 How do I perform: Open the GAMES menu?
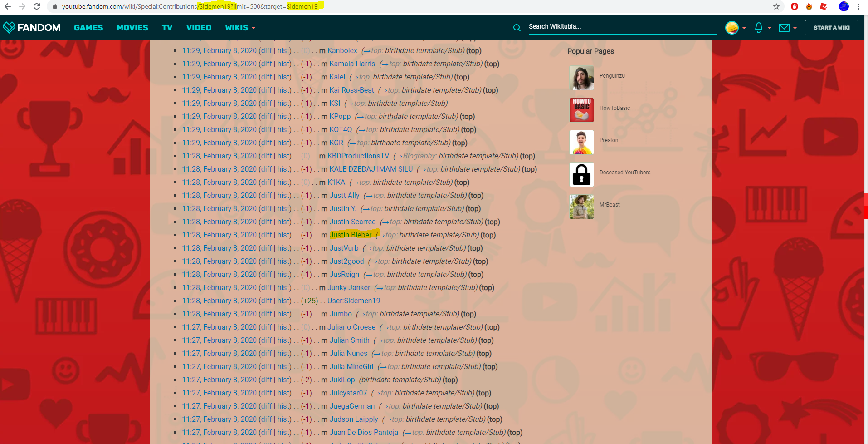(x=88, y=28)
